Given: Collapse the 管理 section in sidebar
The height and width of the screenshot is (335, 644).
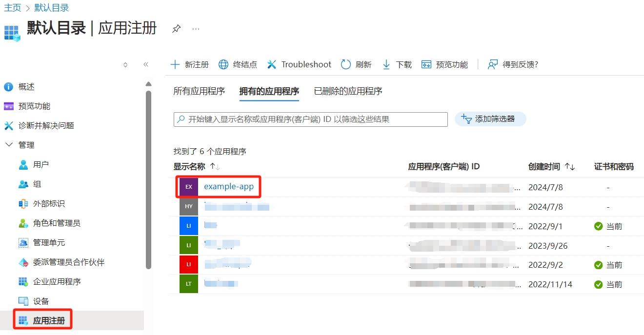Looking at the screenshot, I should click(x=9, y=145).
